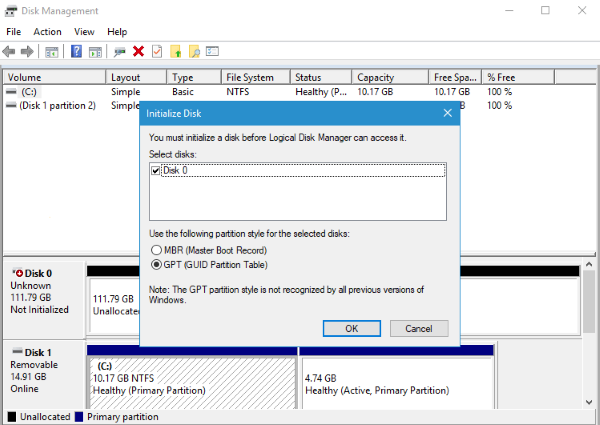The height and width of the screenshot is (425, 600).
Task: Open Help via blue question mark icon
Action: pyautogui.click(x=76, y=51)
